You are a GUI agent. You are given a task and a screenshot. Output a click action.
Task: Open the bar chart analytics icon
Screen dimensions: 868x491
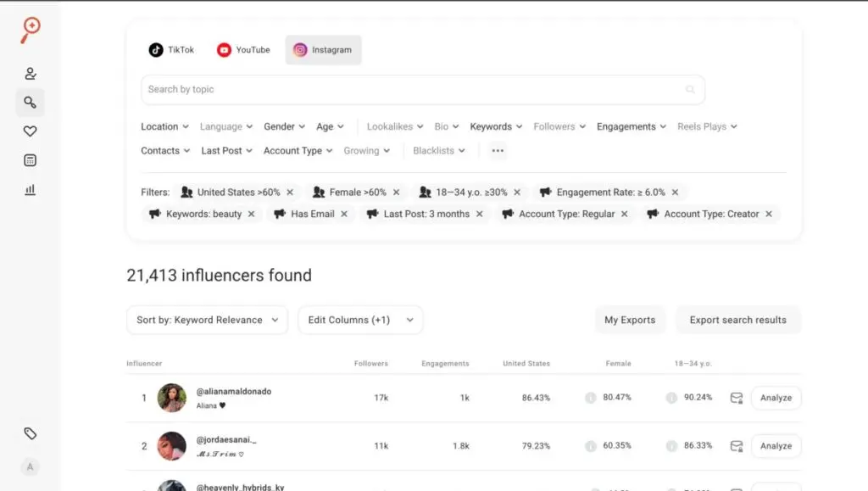coord(31,190)
